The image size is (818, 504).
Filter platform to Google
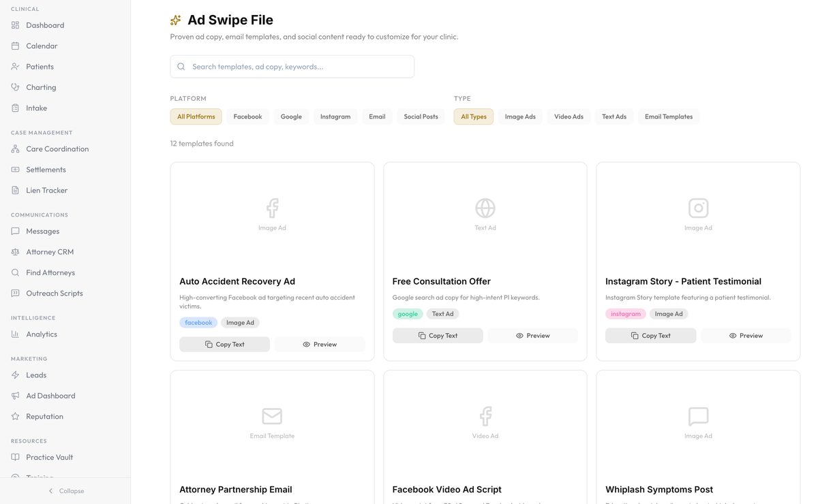pyautogui.click(x=291, y=116)
